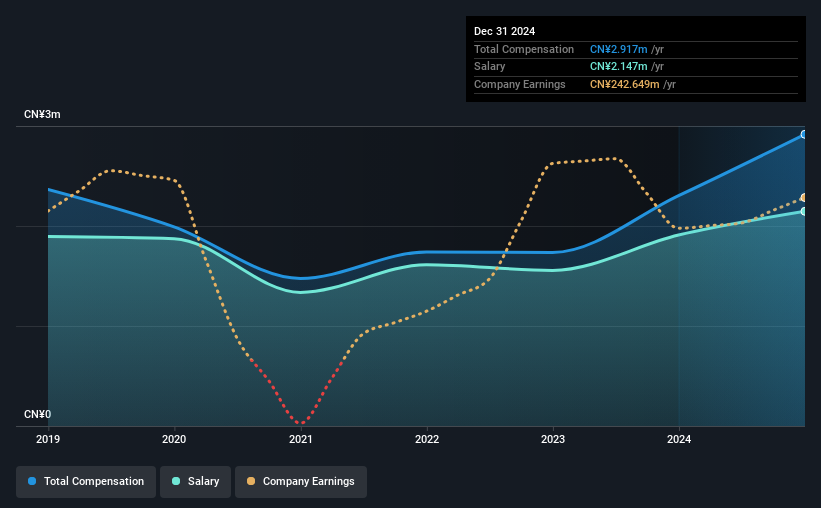The height and width of the screenshot is (508, 821).
Task: Click the Salary tooltip row label
Action: click(x=490, y=67)
